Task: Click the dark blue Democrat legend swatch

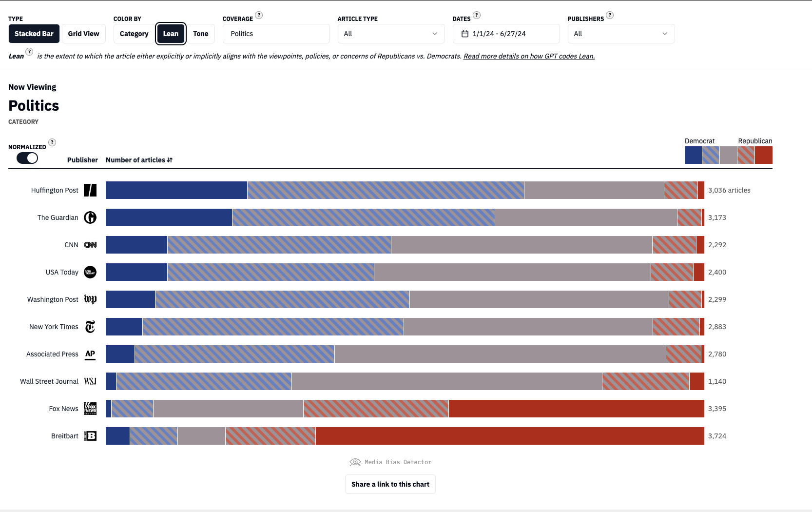Action: [x=693, y=155]
